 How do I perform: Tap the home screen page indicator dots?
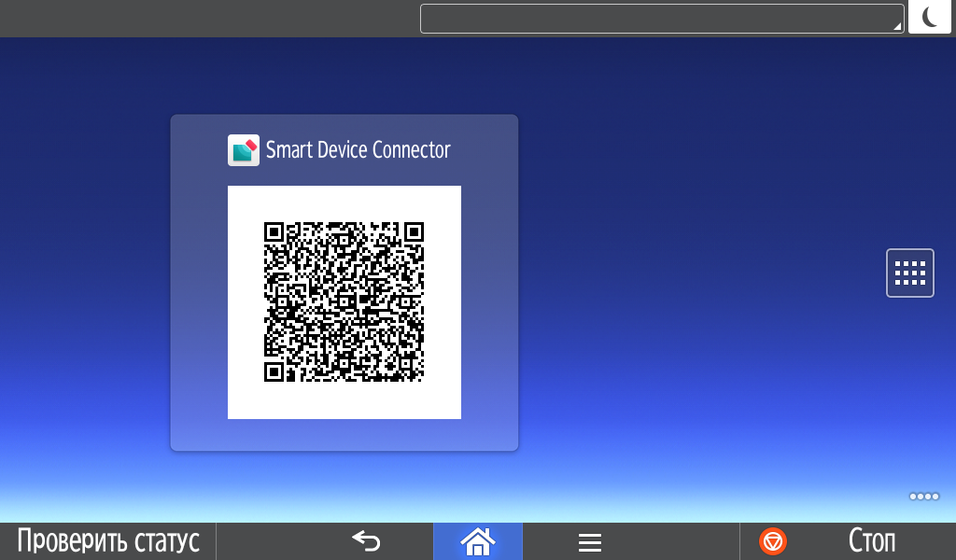[923, 496]
